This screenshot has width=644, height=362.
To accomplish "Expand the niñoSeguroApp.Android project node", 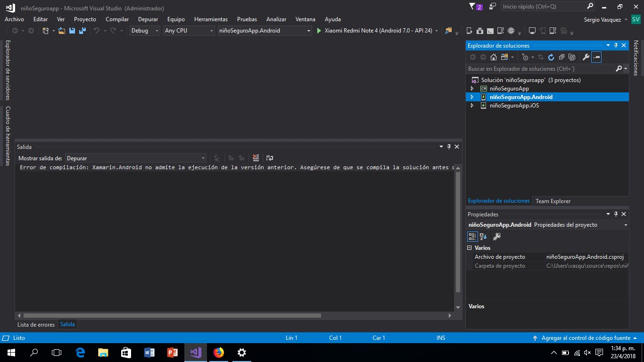I will coord(472,97).
